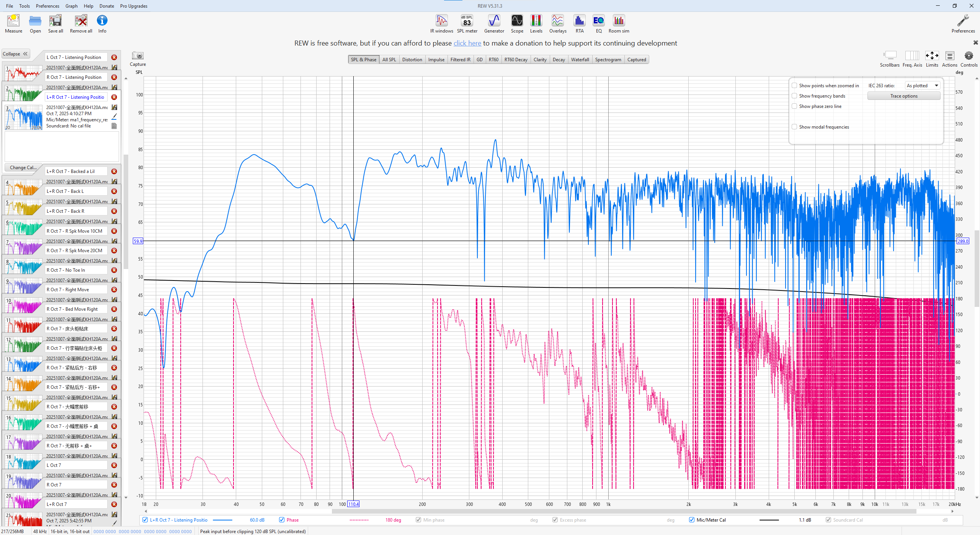This screenshot has width=980, height=535.
Task: Collapse the measurements side panel
Action: 16,54
